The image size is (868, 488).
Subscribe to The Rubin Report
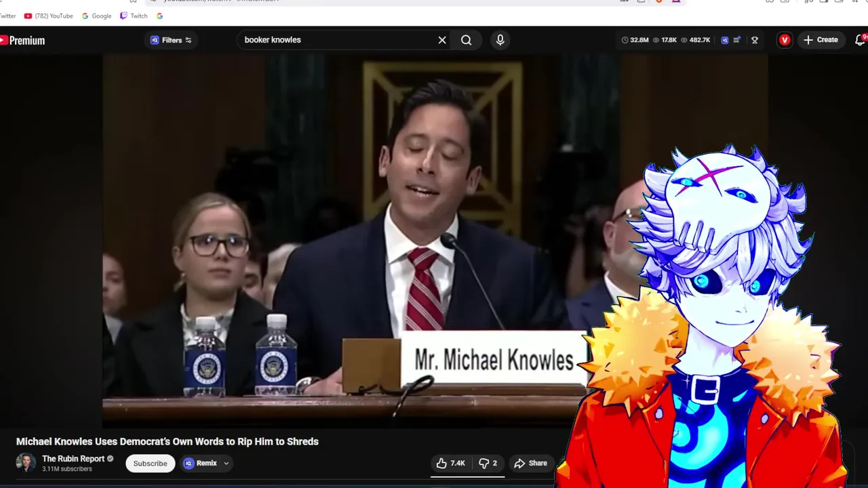(x=150, y=464)
